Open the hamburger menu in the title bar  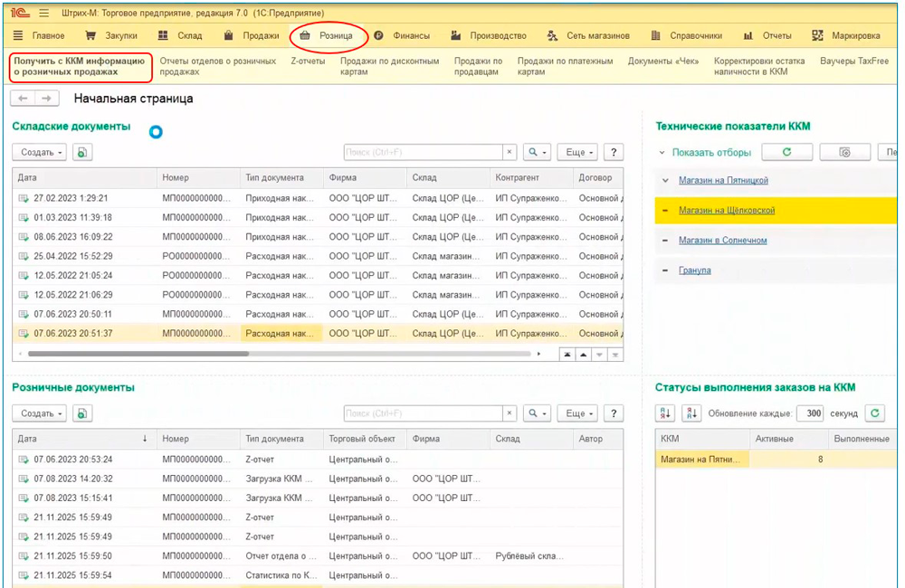click(x=43, y=12)
